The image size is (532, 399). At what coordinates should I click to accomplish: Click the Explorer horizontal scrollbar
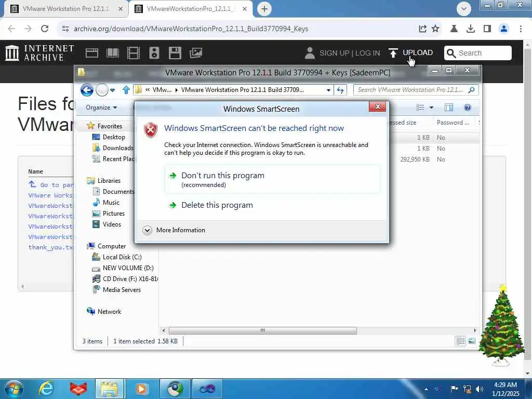[x=263, y=330]
